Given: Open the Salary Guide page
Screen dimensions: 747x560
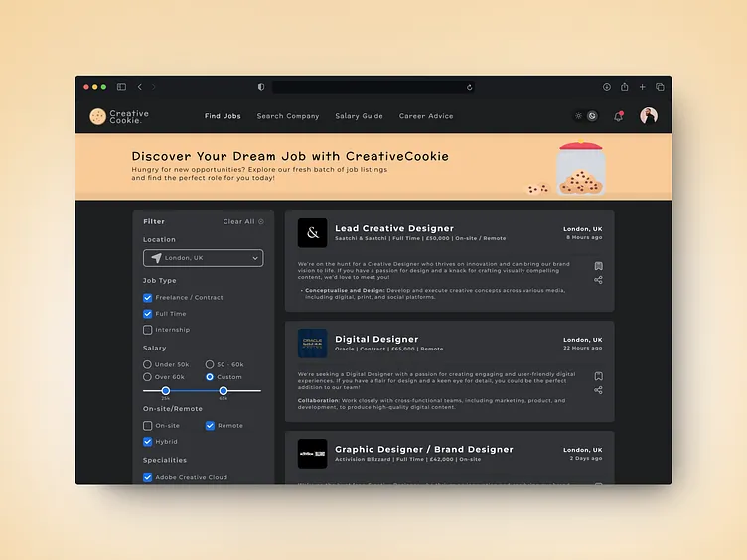Looking at the screenshot, I should (359, 116).
